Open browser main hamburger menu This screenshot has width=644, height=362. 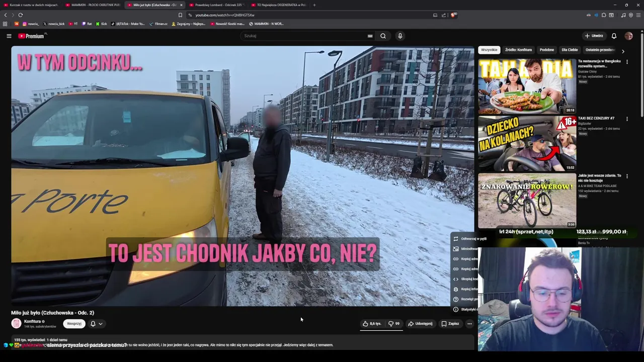click(x=638, y=15)
